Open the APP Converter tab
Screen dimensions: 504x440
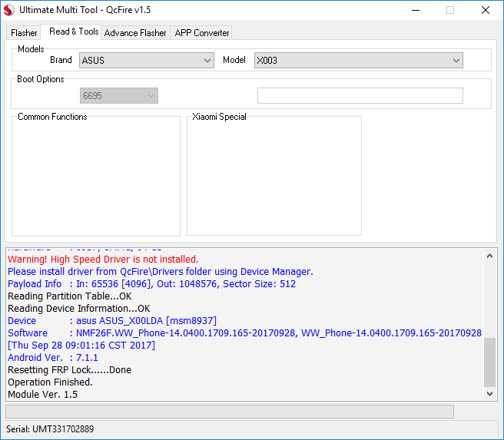(202, 33)
